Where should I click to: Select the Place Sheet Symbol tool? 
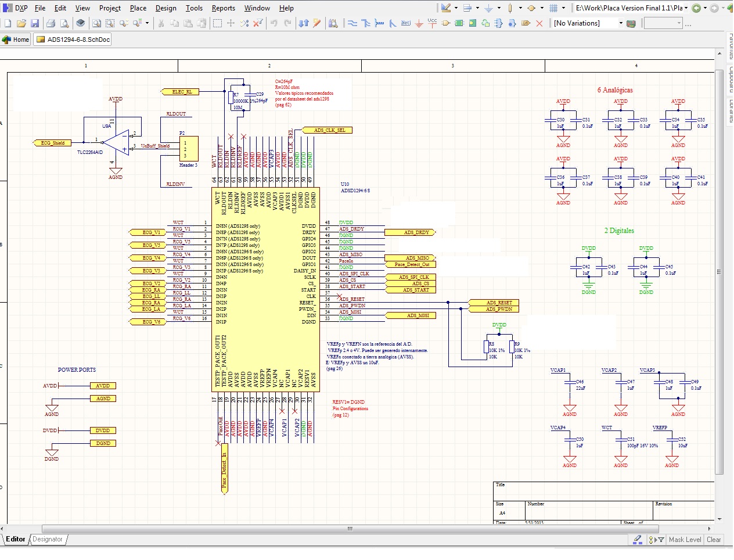tap(459, 23)
